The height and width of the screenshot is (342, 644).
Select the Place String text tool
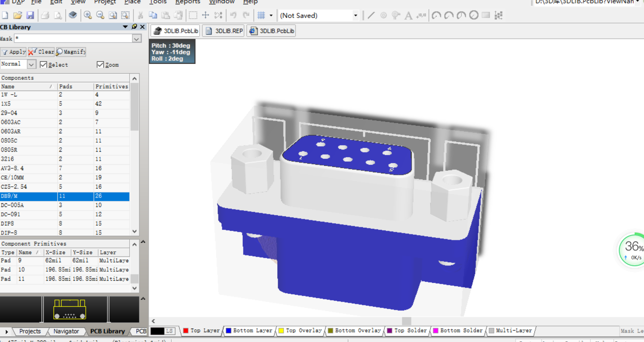[x=408, y=15]
